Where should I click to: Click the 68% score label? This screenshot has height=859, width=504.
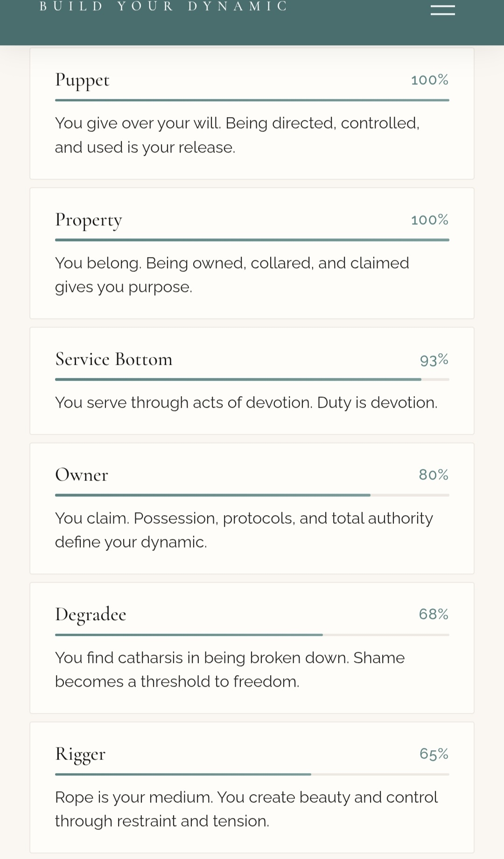point(434,615)
